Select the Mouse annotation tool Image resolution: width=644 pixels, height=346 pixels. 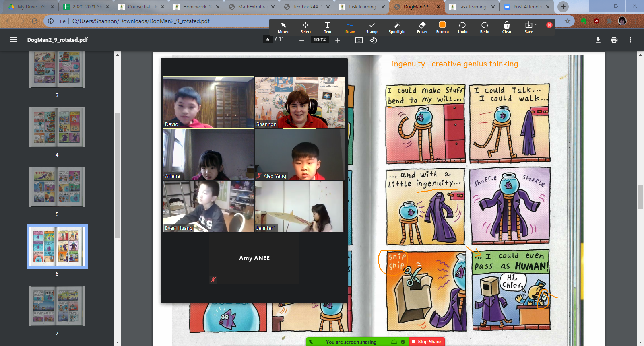tap(283, 27)
